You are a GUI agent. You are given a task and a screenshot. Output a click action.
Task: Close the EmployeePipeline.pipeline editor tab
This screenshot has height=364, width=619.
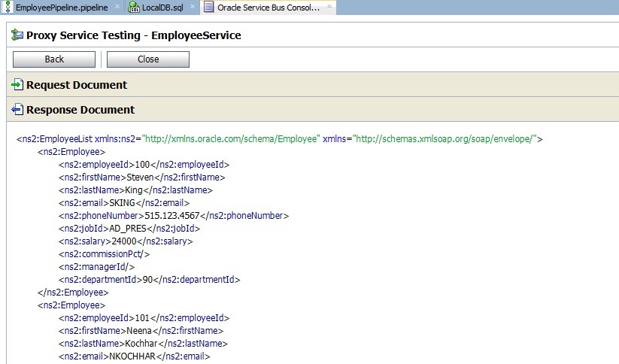click(117, 8)
